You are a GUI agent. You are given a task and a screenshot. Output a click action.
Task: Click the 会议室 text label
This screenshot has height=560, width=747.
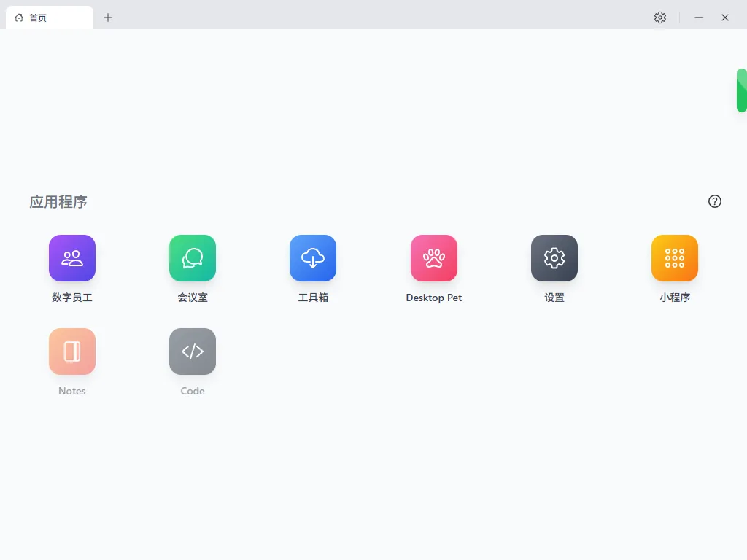[193, 297]
